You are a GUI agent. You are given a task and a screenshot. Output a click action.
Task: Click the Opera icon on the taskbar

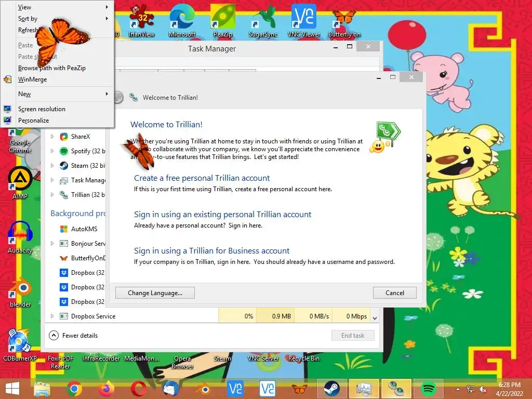pyautogui.click(x=138, y=389)
